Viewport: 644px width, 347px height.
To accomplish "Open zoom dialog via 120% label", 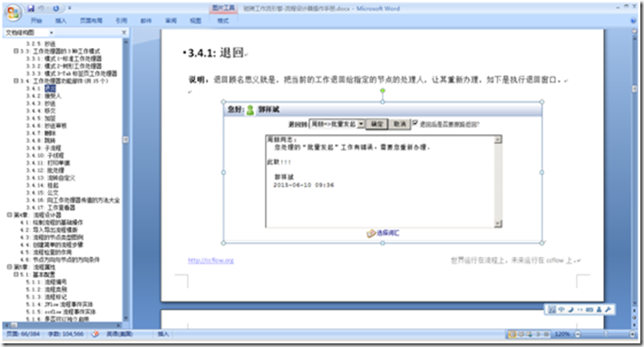I will (x=561, y=334).
